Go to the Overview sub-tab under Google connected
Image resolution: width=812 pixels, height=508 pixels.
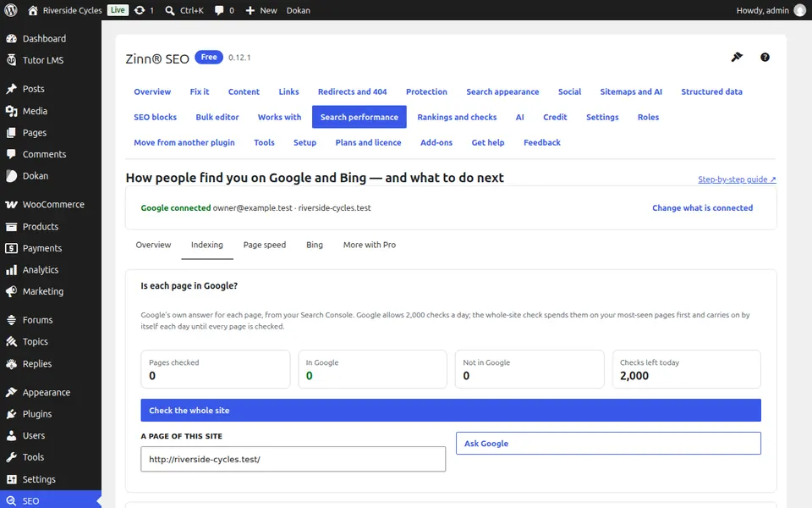(153, 245)
